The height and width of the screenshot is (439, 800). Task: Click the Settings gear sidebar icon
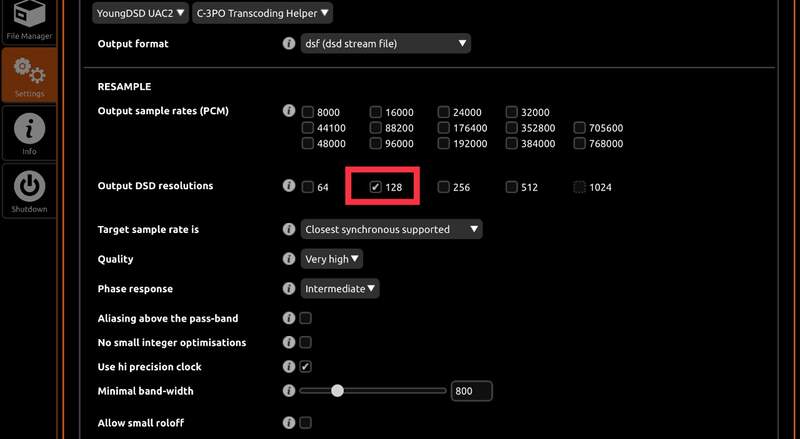click(x=29, y=73)
